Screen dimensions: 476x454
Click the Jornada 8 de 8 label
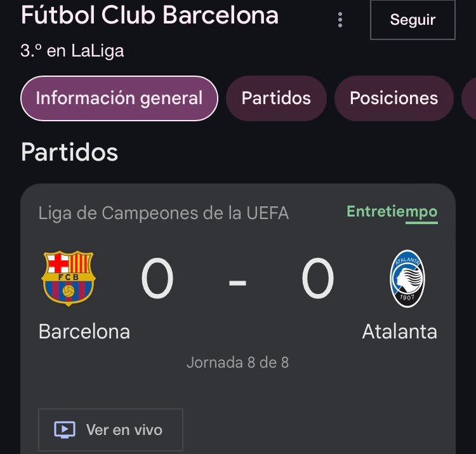[x=237, y=363]
